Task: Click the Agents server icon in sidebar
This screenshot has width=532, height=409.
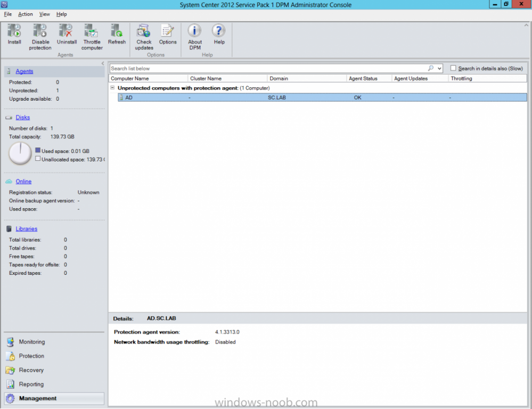Action: click(x=9, y=71)
